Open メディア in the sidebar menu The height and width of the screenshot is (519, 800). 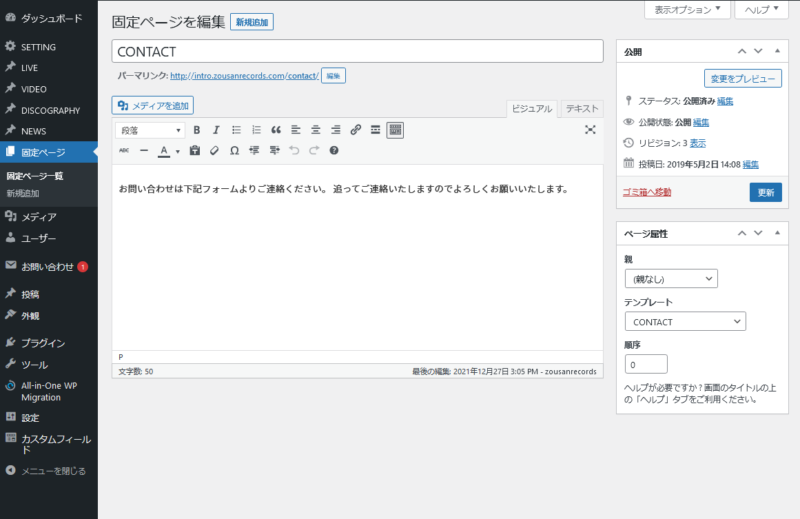39,216
